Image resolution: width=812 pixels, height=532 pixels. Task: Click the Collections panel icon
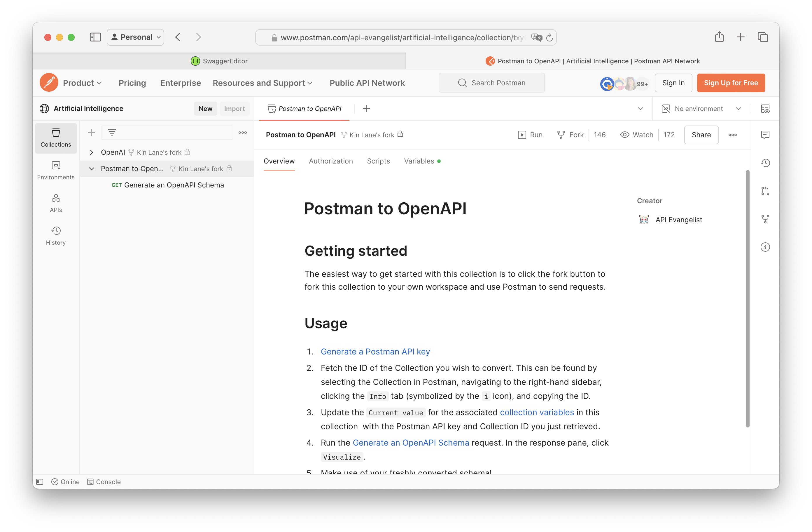pos(56,138)
